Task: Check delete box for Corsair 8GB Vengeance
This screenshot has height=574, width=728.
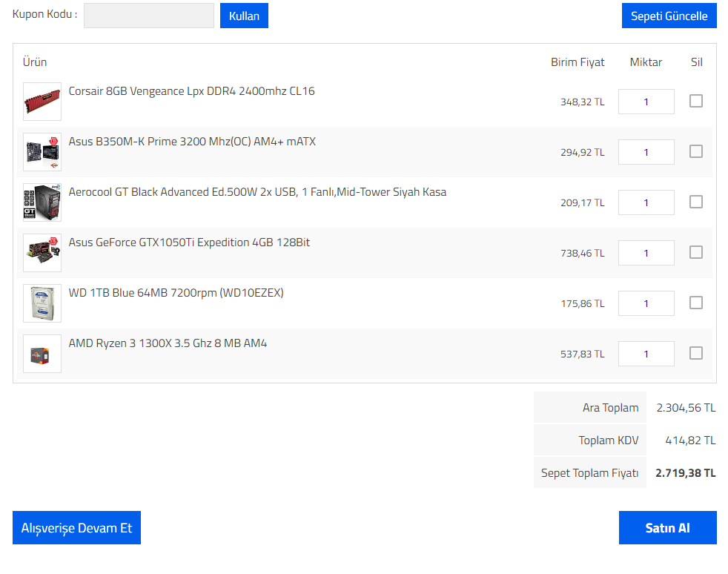Action: [695, 101]
